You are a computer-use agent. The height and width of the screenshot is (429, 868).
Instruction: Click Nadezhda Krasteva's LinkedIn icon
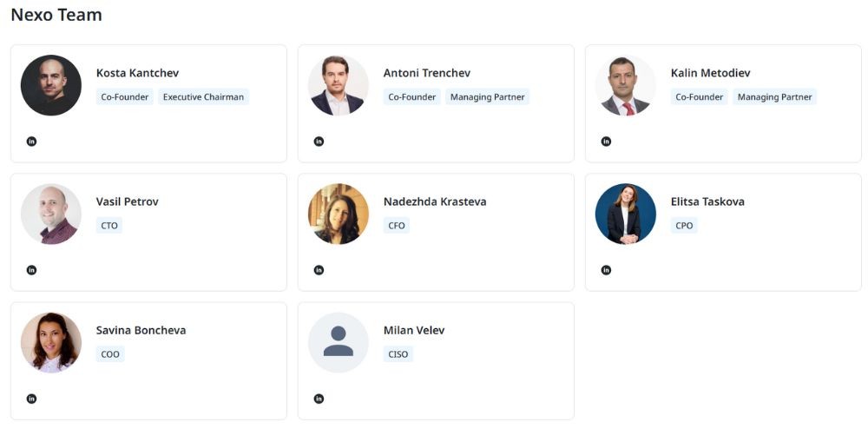[x=319, y=270]
